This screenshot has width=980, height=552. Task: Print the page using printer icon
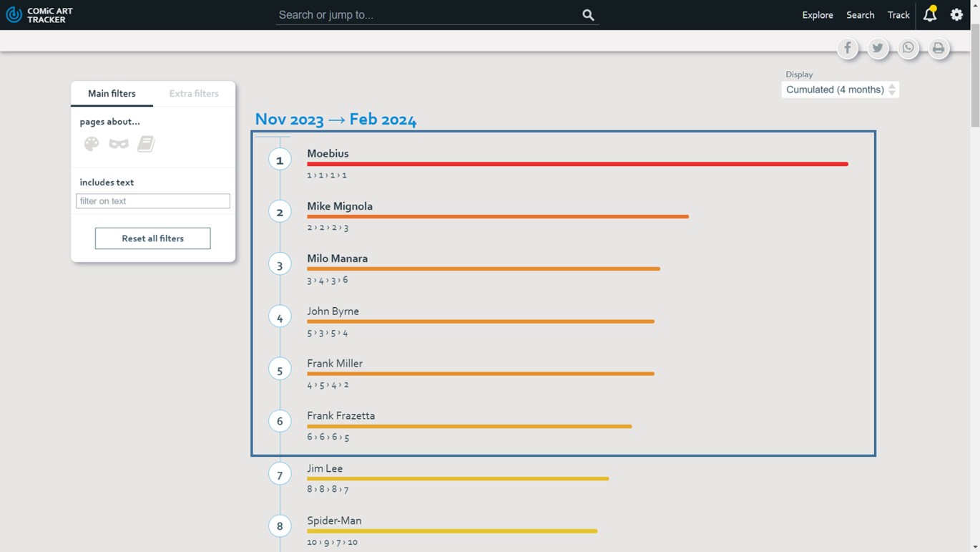(938, 49)
